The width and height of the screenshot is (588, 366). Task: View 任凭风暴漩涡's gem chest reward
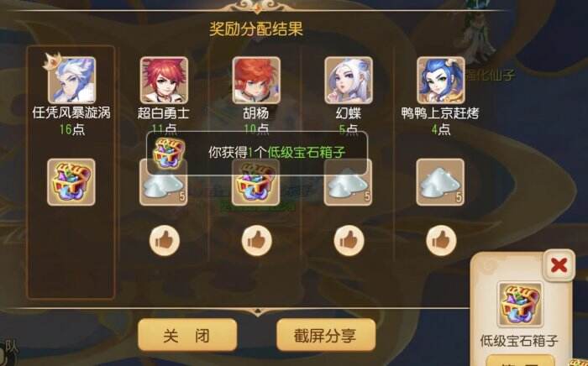click(x=71, y=182)
